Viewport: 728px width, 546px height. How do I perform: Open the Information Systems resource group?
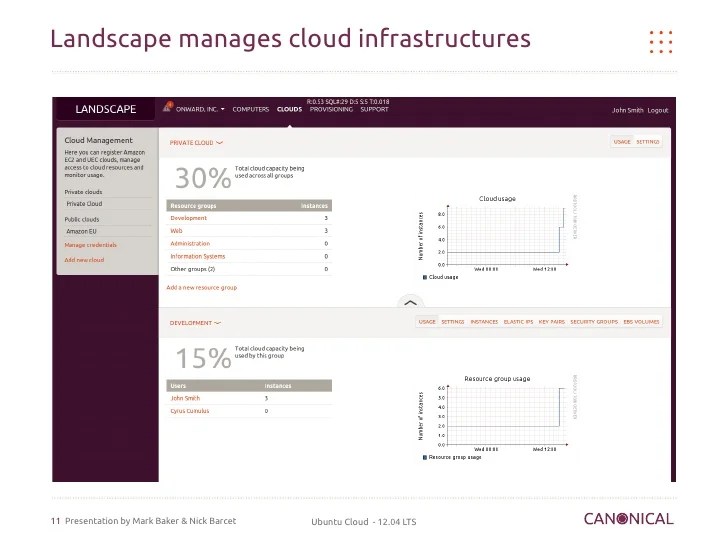pyautogui.click(x=197, y=256)
